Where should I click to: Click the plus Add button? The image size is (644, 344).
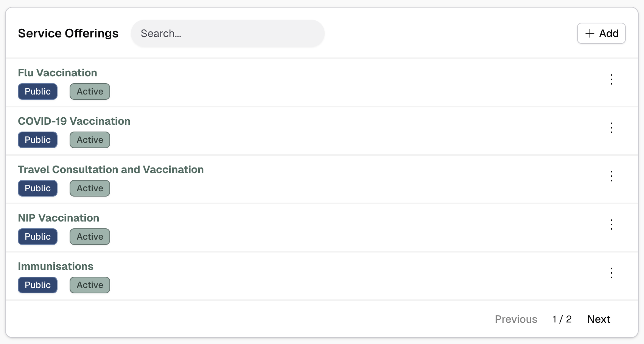[601, 33]
